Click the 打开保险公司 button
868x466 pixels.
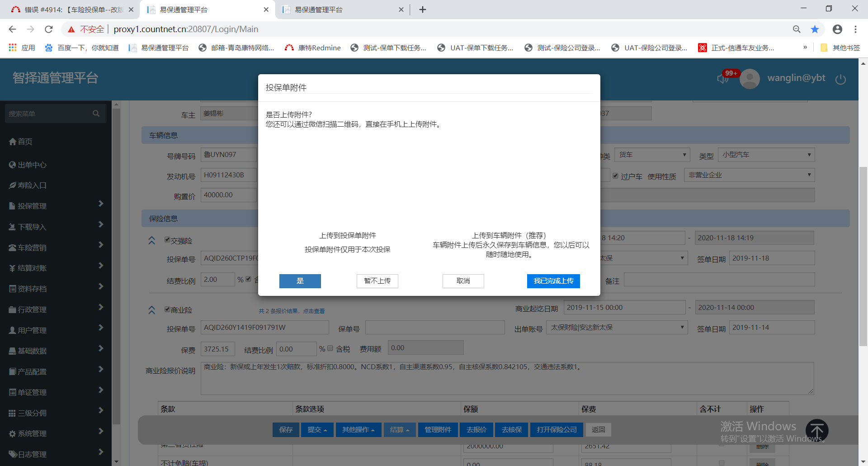(x=557, y=430)
